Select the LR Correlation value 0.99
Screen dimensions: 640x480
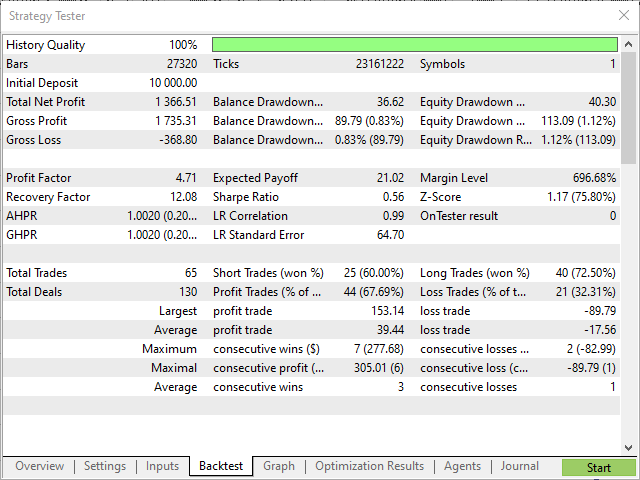click(393, 216)
